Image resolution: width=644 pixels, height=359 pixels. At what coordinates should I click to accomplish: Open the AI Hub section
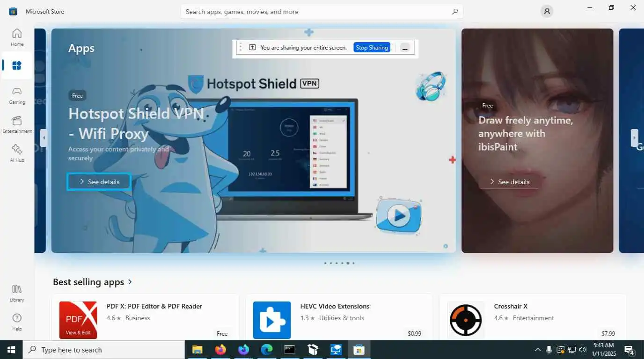[x=17, y=153]
